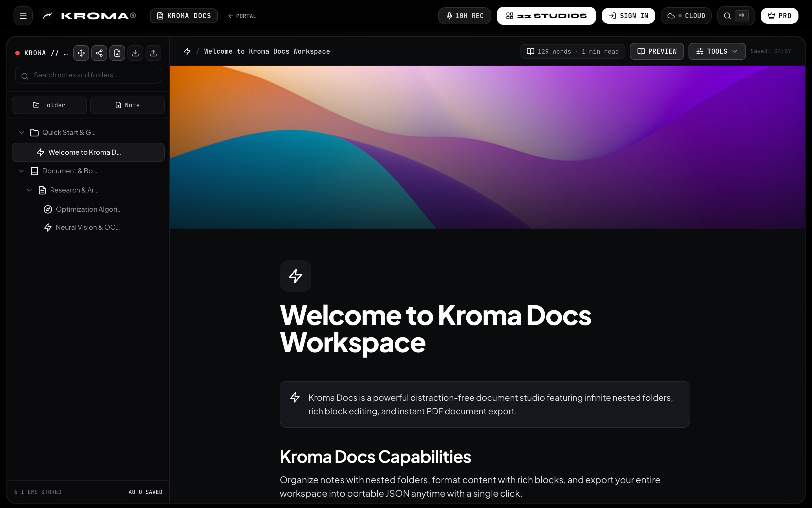This screenshot has width=812, height=508.
Task: Upgrade with the PRO button
Action: [x=779, y=16]
